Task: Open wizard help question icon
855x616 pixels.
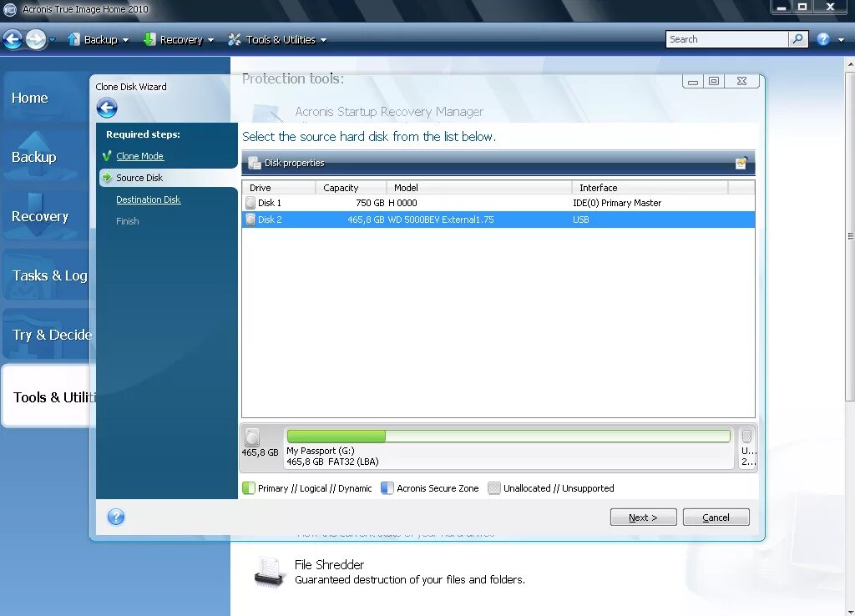Action: click(116, 517)
